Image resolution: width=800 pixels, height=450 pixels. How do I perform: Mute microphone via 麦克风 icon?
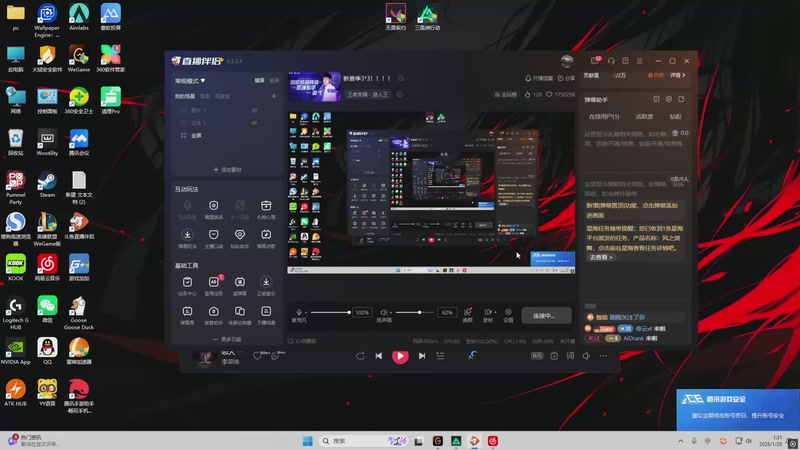click(x=299, y=312)
